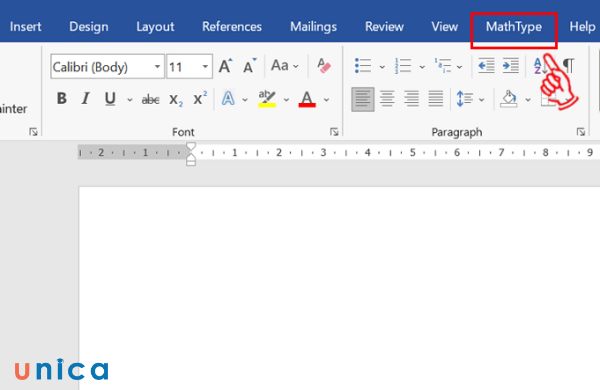This screenshot has height=390, width=600.
Task: Open line and paragraph spacing
Action: pos(465,99)
